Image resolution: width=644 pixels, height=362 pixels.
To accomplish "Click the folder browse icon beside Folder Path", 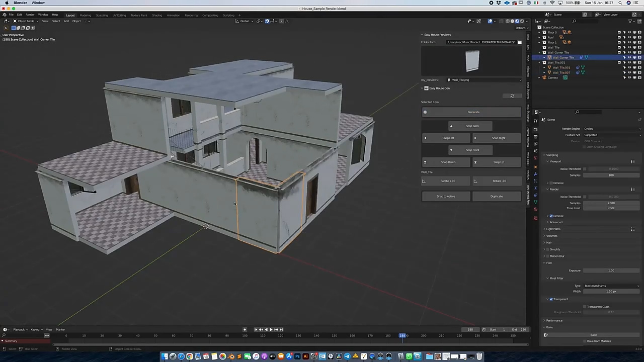I will tap(520, 42).
